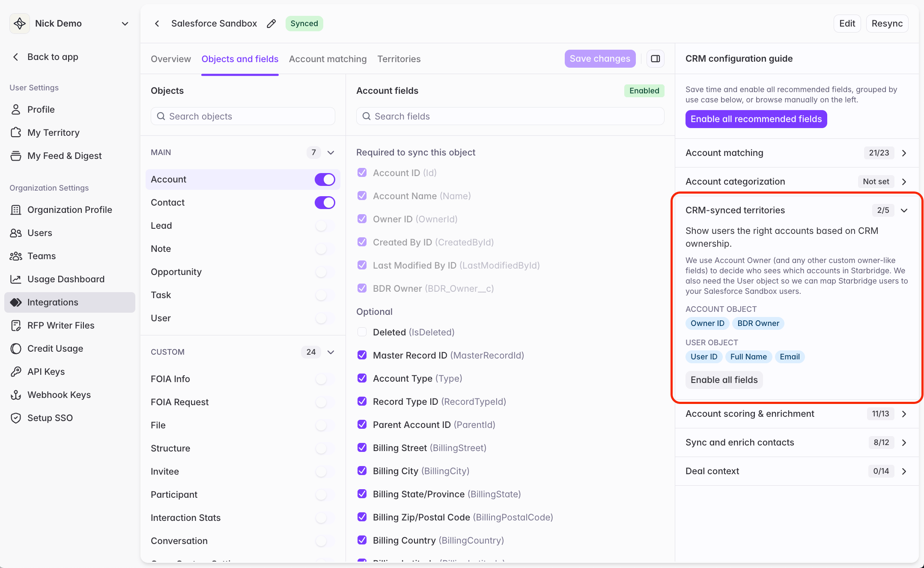Check the Deleted (IsDeleted) field
This screenshot has height=568, width=924.
362,332
